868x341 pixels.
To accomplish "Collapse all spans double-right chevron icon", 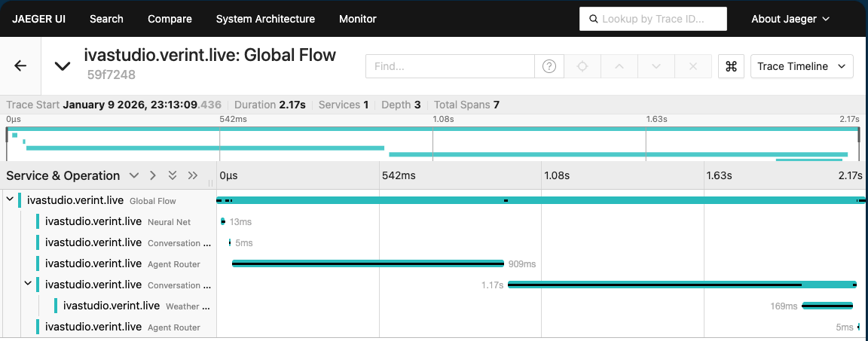I will 193,175.
